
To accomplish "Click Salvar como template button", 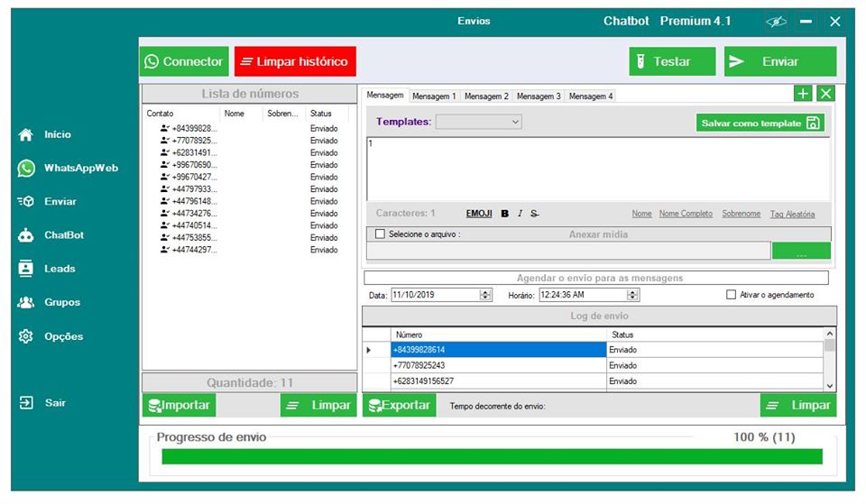I will point(760,124).
